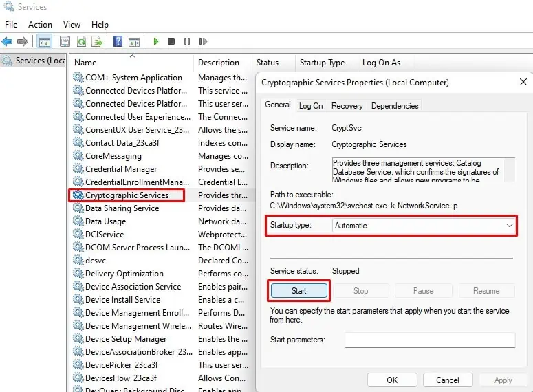Viewport: 533px width, 392px height.
Task: Open the Help toolbar icon
Action: pos(118,41)
